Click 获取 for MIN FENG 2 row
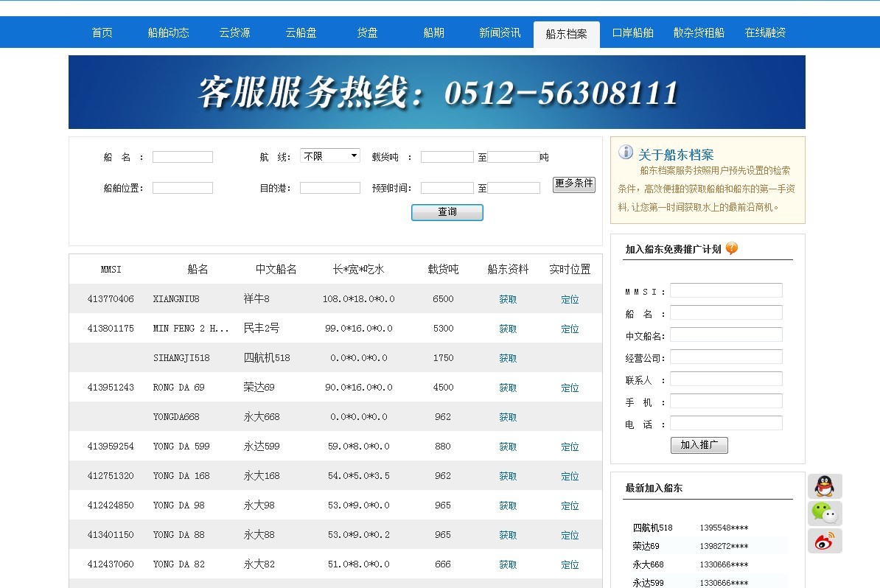 (508, 329)
